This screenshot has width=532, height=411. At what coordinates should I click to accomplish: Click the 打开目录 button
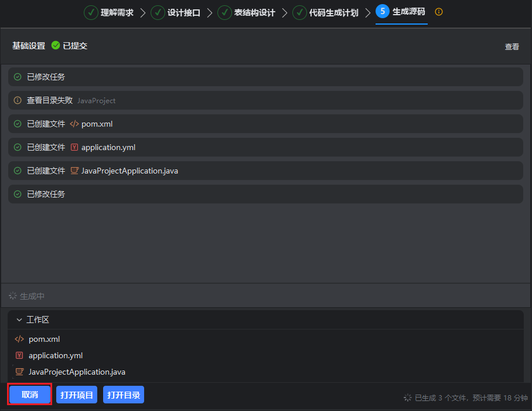pyautogui.click(x=124, y=395)
